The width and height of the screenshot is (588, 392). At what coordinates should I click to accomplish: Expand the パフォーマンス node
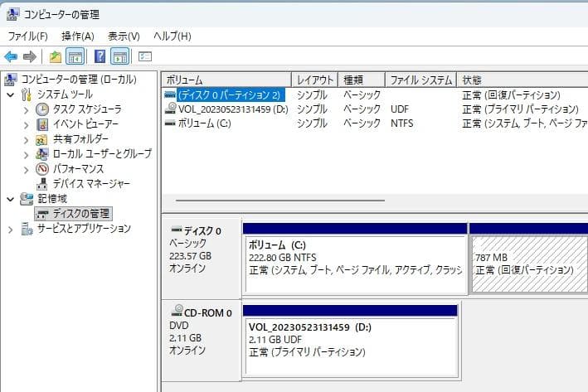pyautogui.click(x=26, y=170)
